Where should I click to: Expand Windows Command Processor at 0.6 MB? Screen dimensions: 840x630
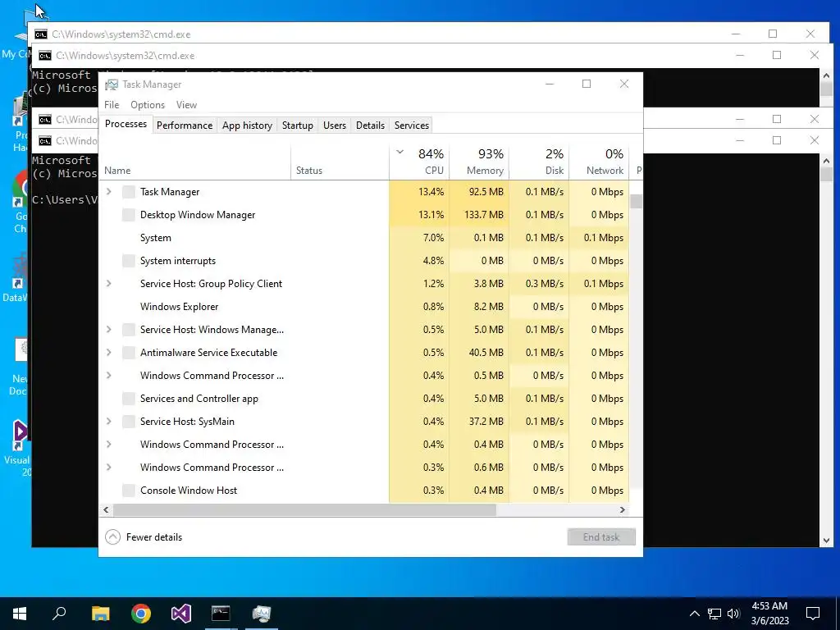pos(109,468)
